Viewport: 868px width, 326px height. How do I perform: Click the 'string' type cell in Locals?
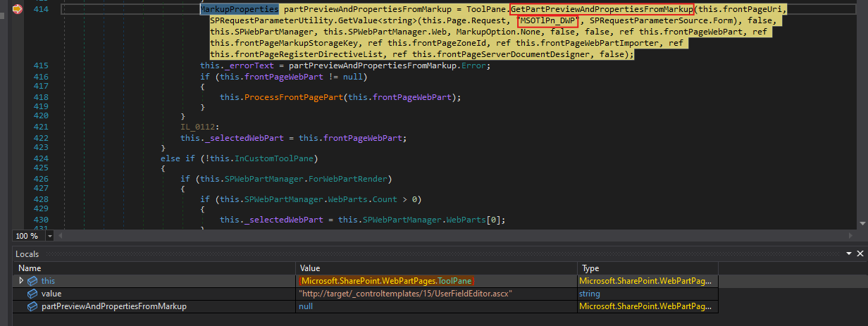(x=590, y=294)
